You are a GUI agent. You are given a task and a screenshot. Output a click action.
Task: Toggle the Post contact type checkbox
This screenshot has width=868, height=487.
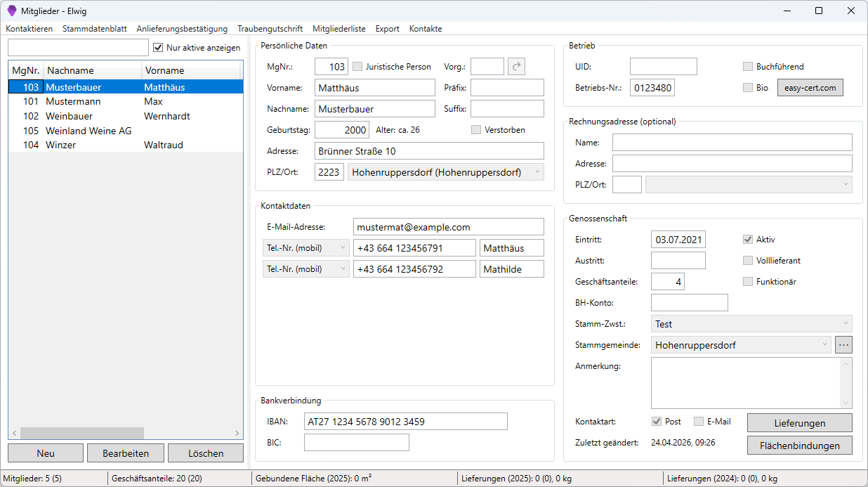coord(657,422)
